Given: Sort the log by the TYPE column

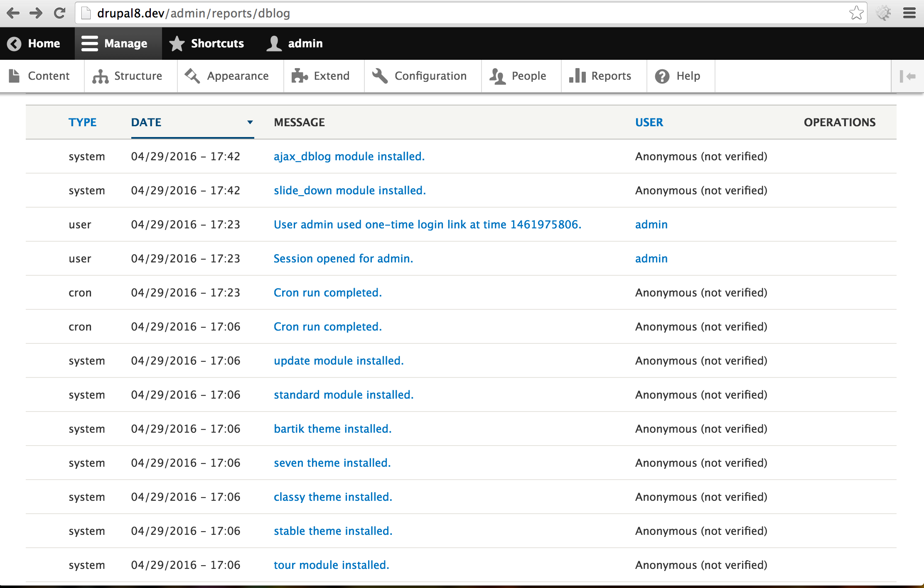Looking at the screenshot, I should [x=83, y=122].
